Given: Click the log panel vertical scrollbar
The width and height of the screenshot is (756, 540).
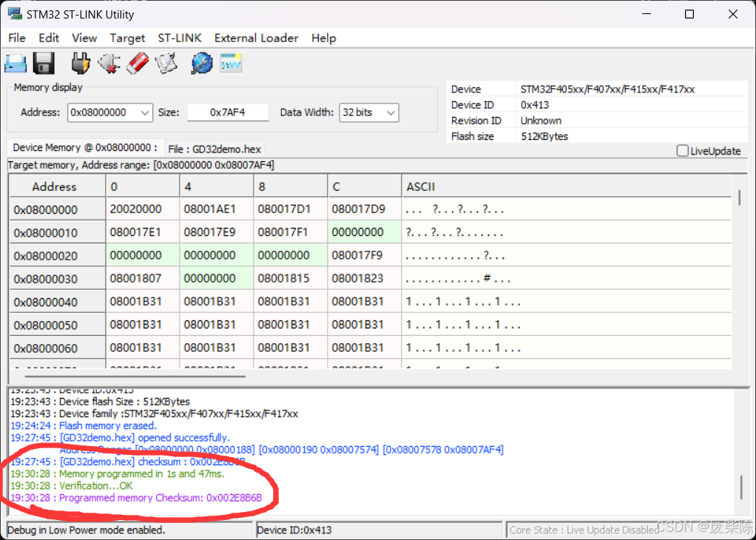Looking at the screenshot, I should pyautogui.click(x=741, y=487).
